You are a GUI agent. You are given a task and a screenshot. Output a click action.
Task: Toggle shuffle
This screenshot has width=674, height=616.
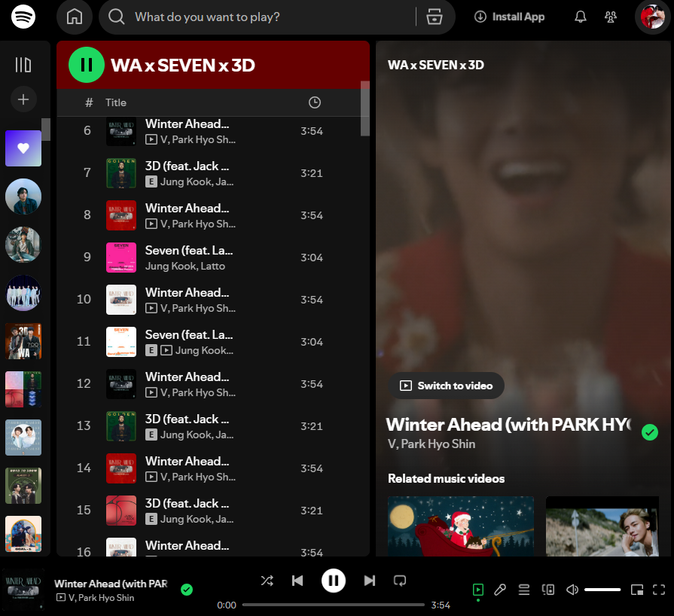tap(267, 581)
